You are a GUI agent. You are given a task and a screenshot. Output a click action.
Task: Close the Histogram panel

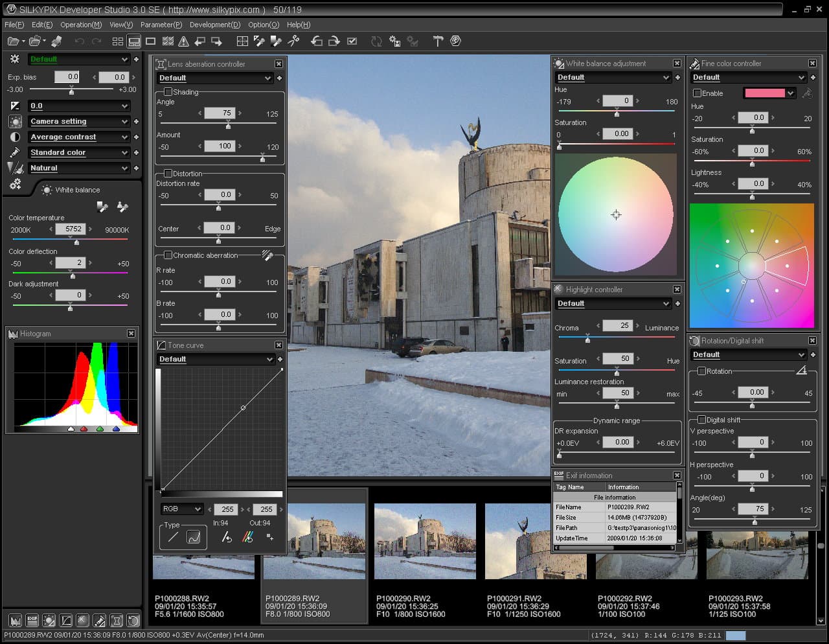[x=131, y=334]
